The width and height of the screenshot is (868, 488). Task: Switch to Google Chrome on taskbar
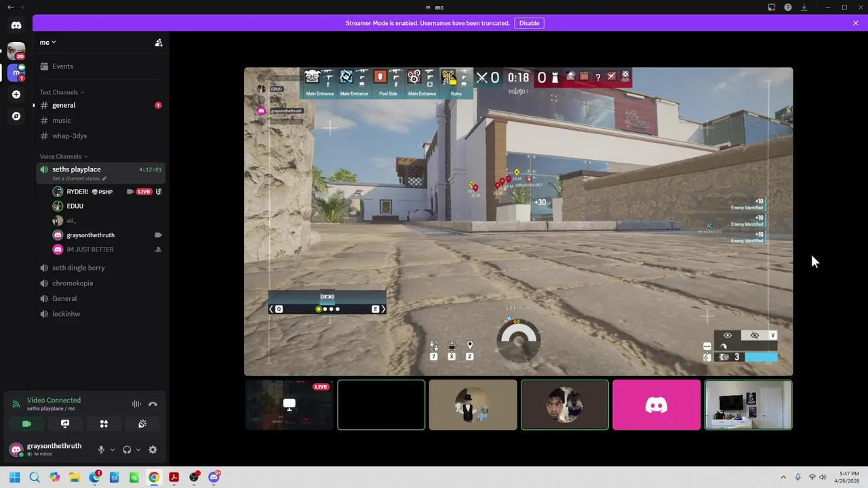[154, 477]
